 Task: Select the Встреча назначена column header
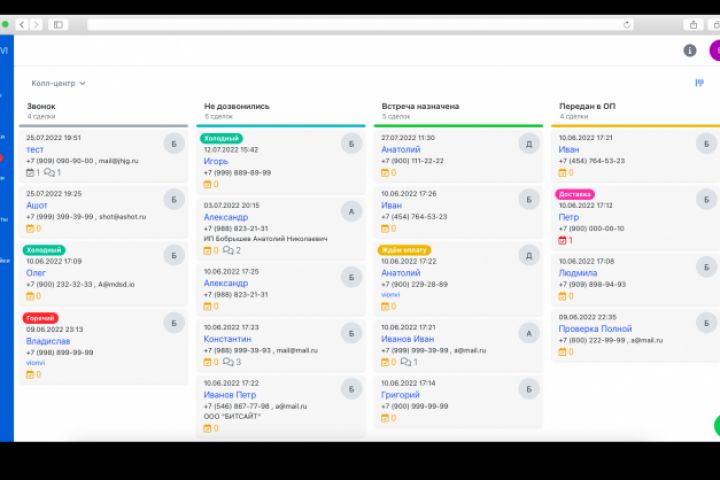(420, 106)
